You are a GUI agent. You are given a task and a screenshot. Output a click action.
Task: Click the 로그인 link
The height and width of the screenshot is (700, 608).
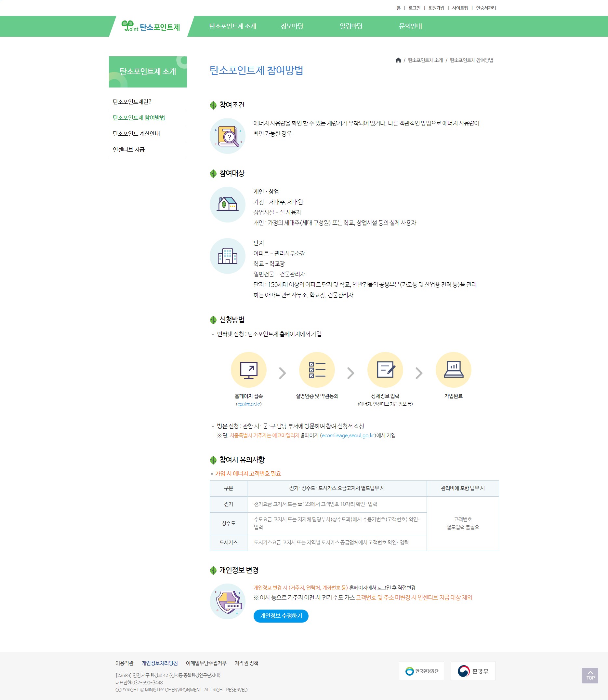[414, 8]
